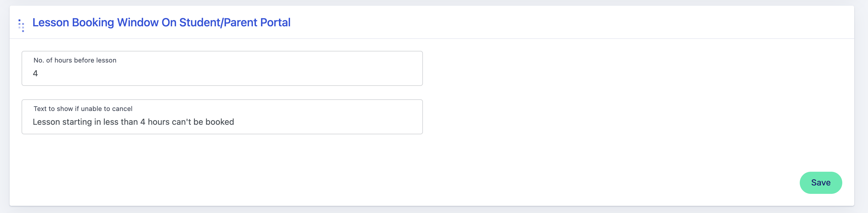Place cursor after "can't be booked" text
This screenshot has height=213, width=868.
[x=235, y=122]
